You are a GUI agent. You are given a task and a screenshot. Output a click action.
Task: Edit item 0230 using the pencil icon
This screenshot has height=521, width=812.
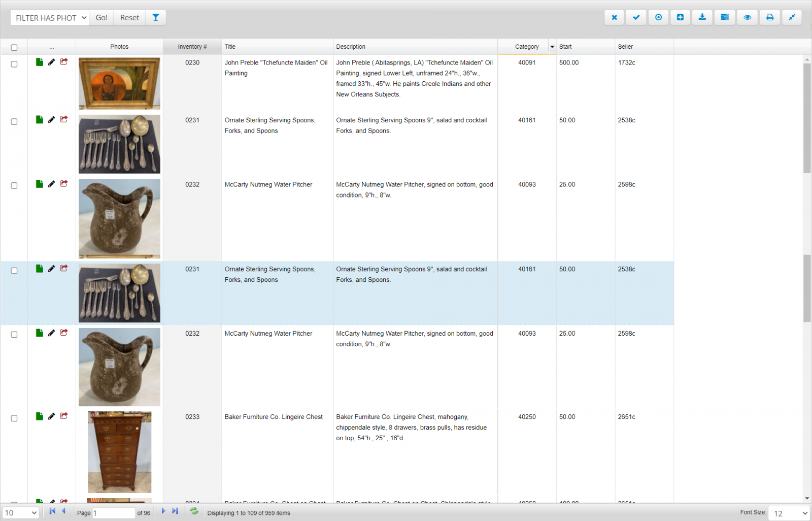(x=51, y=62)
